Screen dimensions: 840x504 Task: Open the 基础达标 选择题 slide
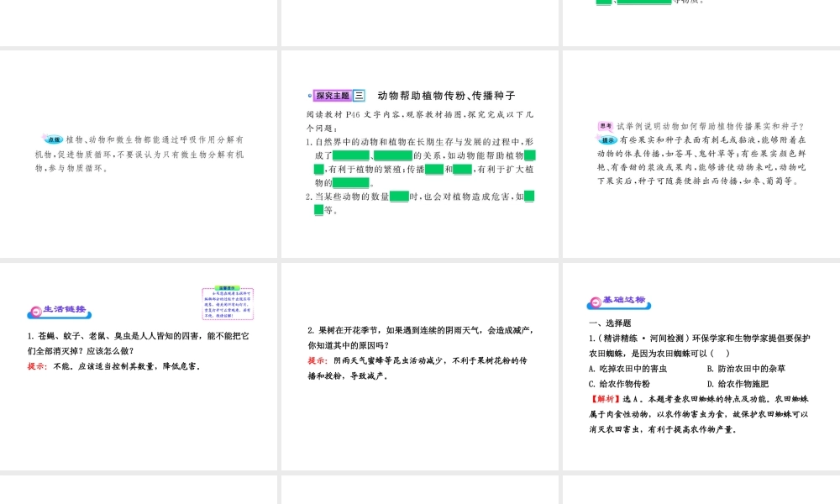pos(701,366)
